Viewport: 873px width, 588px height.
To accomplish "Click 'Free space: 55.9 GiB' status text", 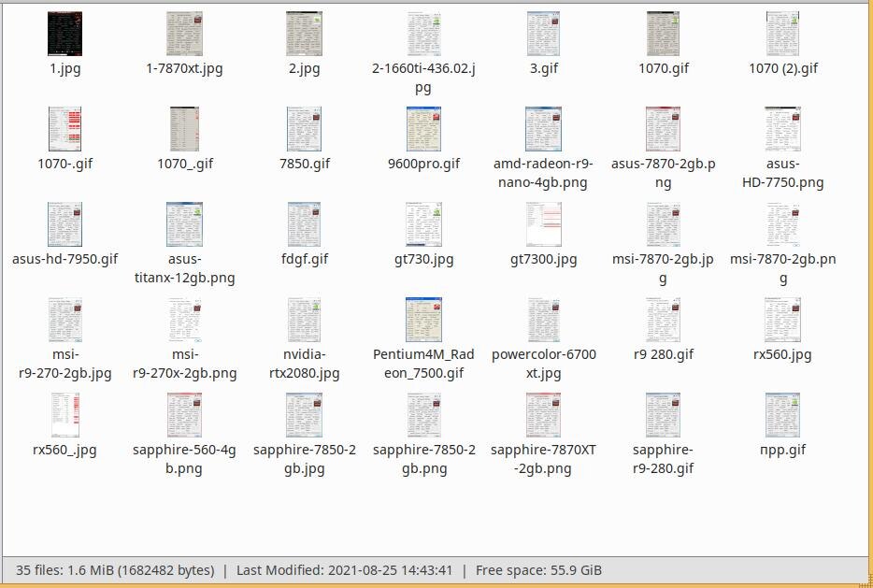I will [x=538, y=570].
